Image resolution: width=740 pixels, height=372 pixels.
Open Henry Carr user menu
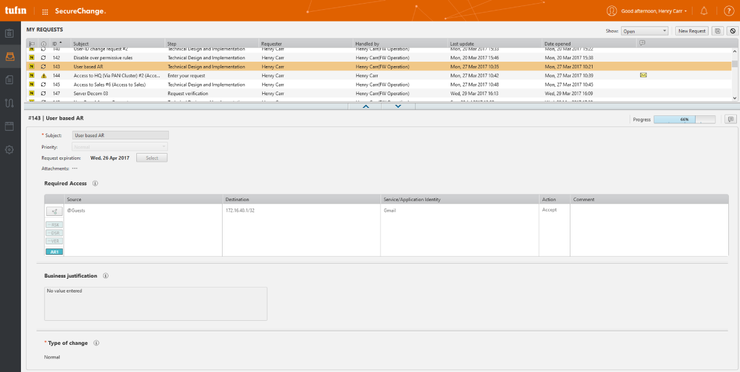[653, 11]
